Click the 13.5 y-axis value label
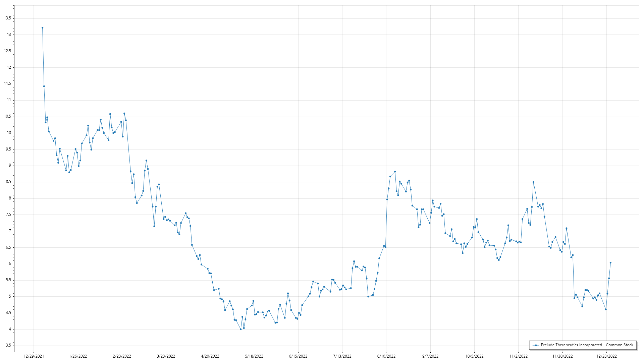 pos(7,18)
